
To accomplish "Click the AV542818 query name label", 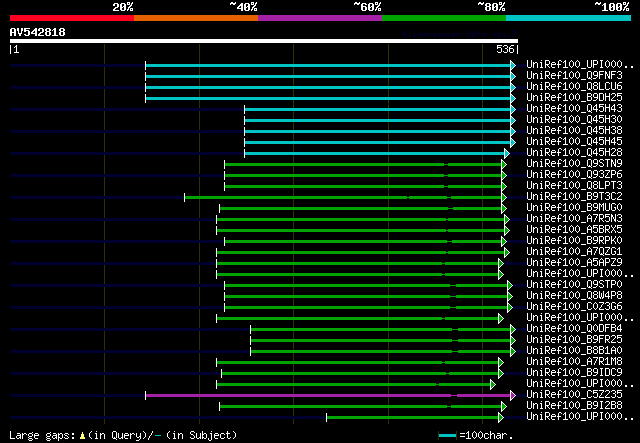I will tap(38, 32).
